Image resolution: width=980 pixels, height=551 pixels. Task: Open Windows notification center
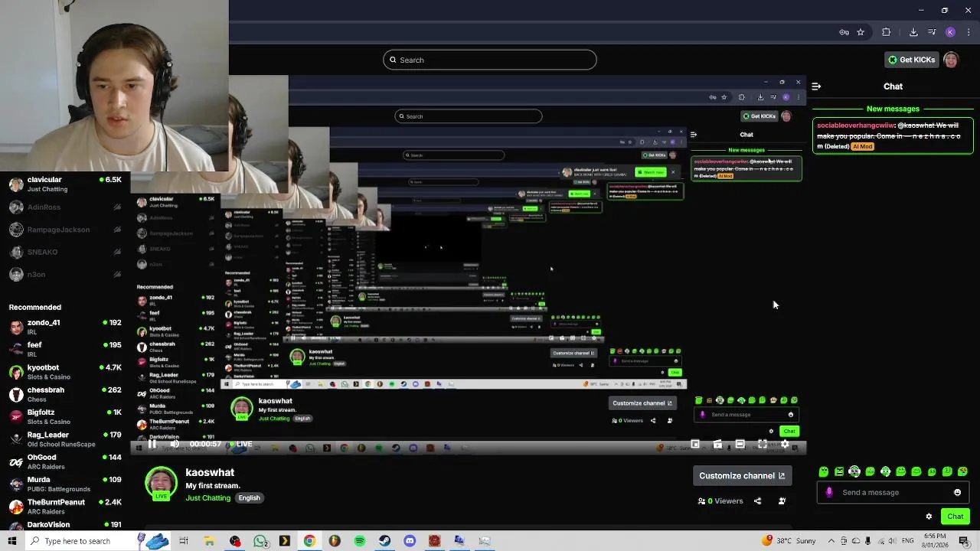pos(964,541)
